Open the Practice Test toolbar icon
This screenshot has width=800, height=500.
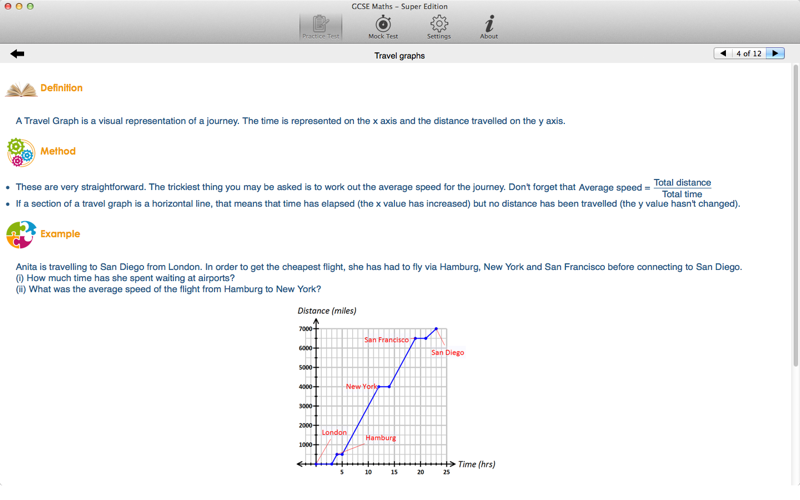coord(320,27)
